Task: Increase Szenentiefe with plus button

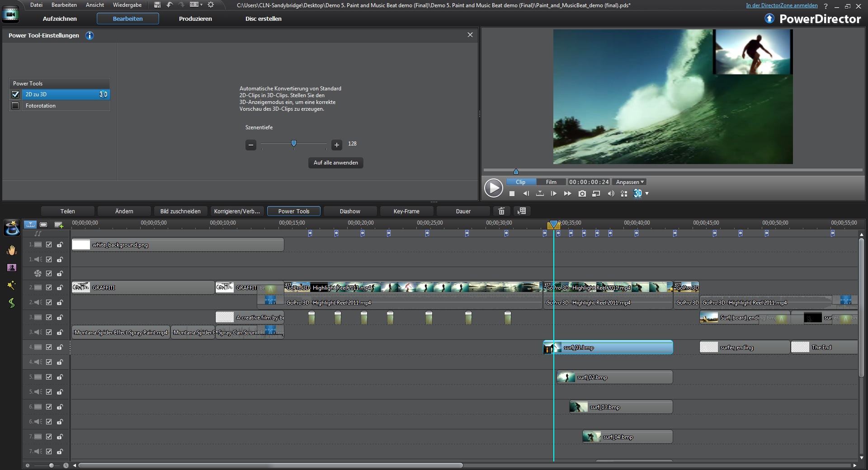Action: [x=337, y=145]
